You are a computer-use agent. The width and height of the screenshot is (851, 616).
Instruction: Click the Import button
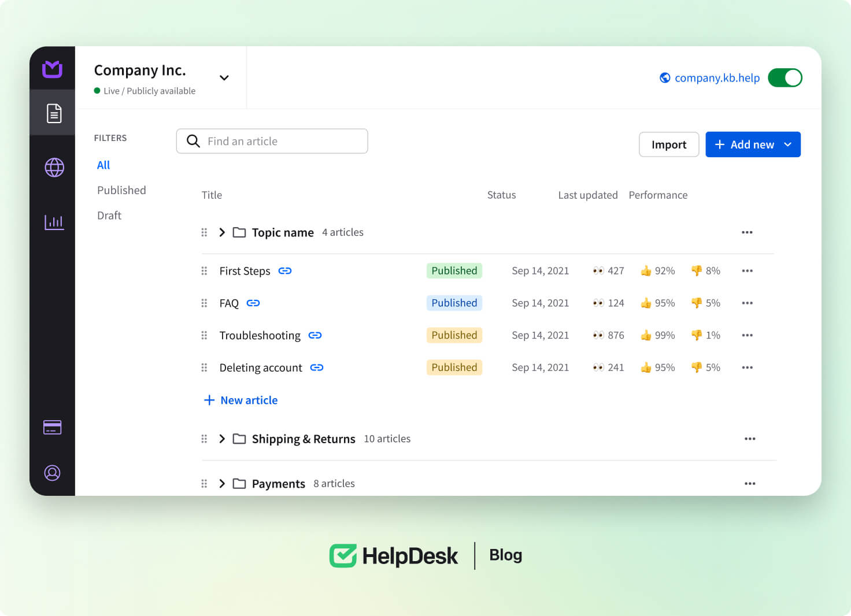coord(668,144)
